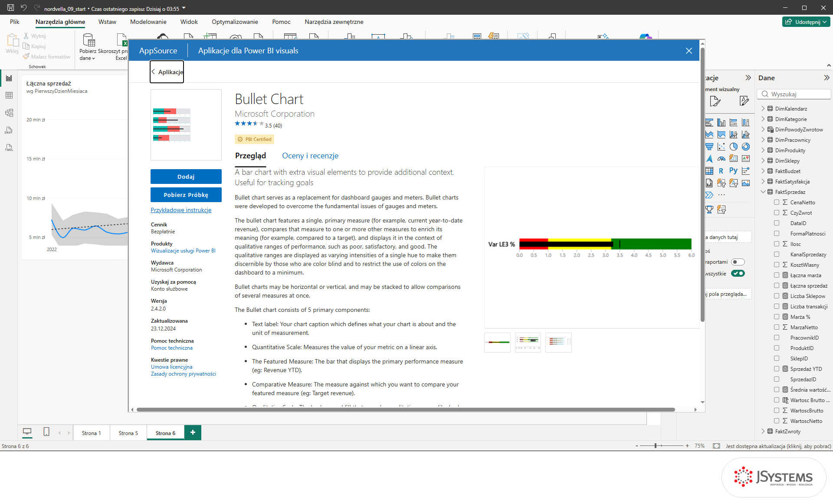Check the KosztWlasny field

click(x=777, y=265)
